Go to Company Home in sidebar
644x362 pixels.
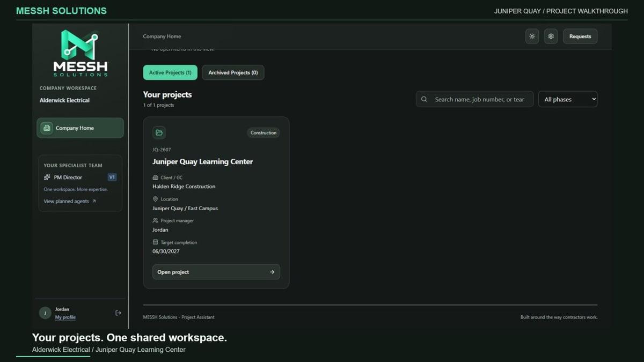80,128
